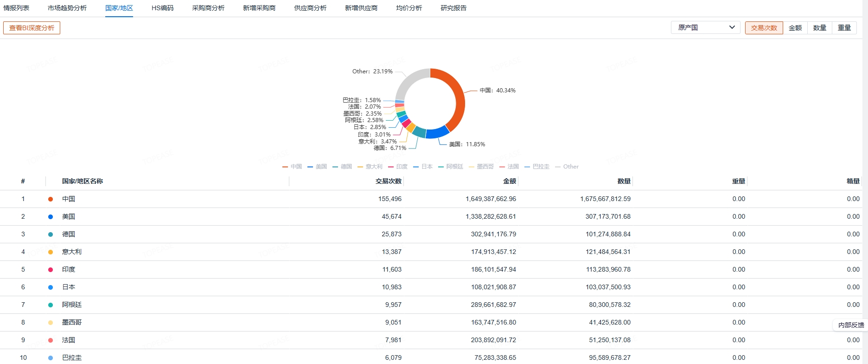This screenshot has height=364, width=868.
Task: Toggle the Other legend item in chart
Action: pos(567,167)
